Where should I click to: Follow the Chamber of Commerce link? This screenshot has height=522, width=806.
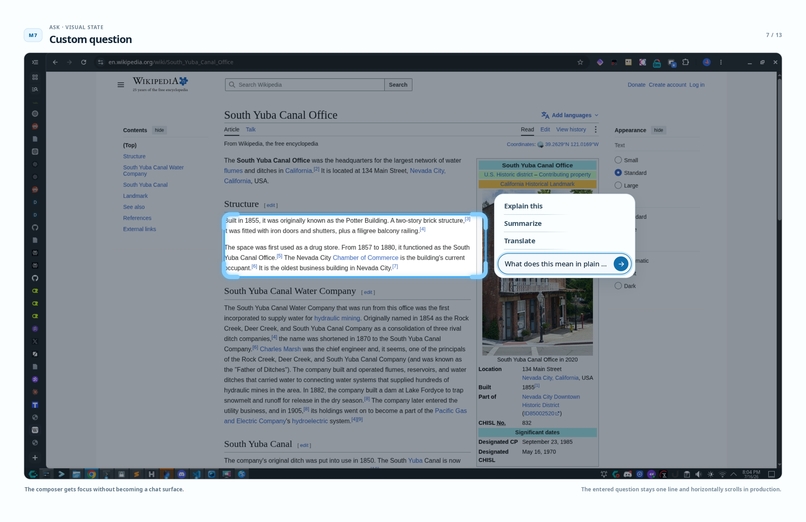pyautogui.click(x=365, y=257)
